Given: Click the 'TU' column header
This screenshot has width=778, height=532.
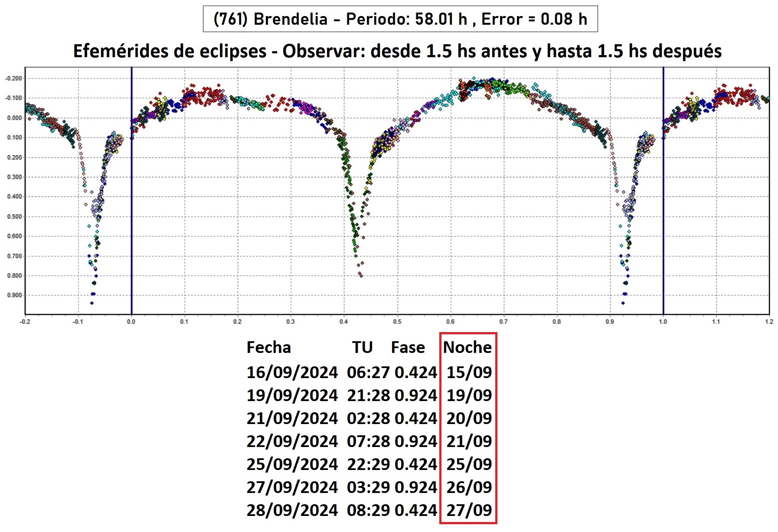Looking at the screenshot, I should tap(363, 347).
